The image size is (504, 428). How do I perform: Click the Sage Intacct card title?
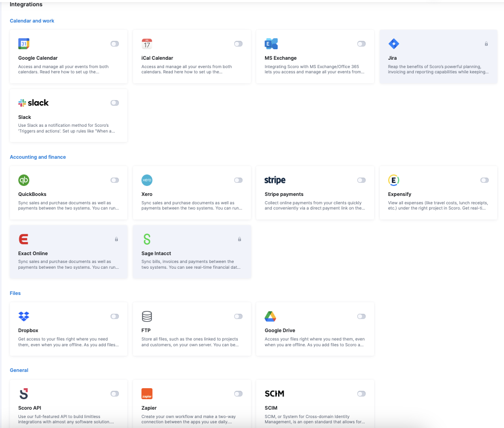[156, 254]
